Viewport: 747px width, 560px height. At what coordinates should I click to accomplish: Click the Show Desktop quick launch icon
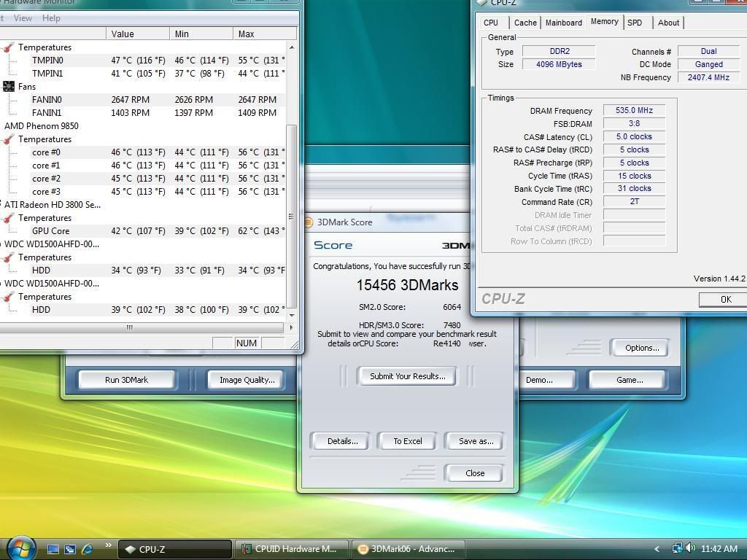pyautogui.click(x=53, y=549)
